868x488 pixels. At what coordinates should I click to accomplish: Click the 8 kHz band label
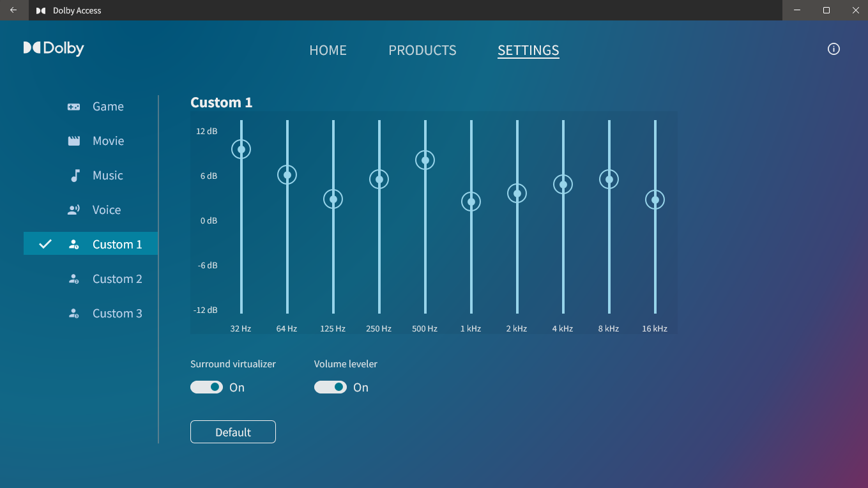pos(609,329)
